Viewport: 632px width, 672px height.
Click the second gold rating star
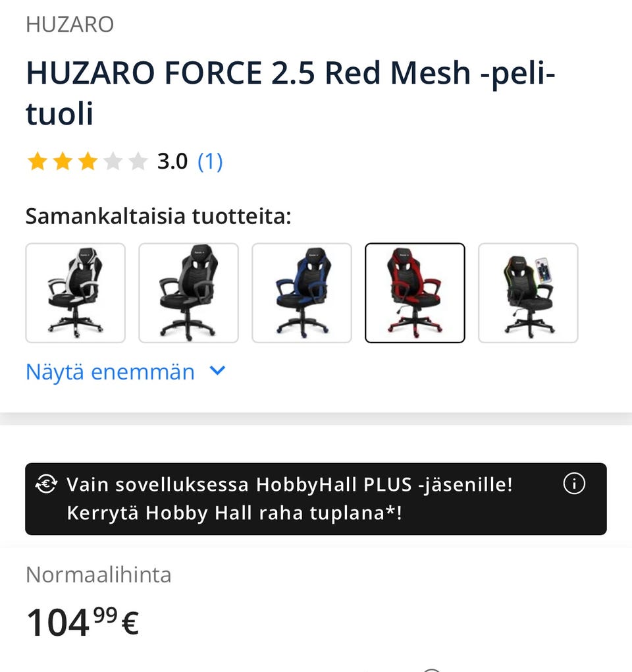[63, 161]
